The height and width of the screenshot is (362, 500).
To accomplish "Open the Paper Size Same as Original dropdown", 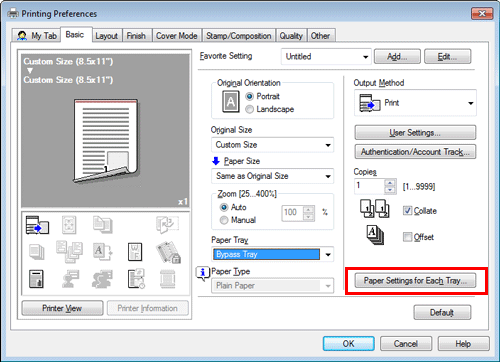I will click(272, 176).
